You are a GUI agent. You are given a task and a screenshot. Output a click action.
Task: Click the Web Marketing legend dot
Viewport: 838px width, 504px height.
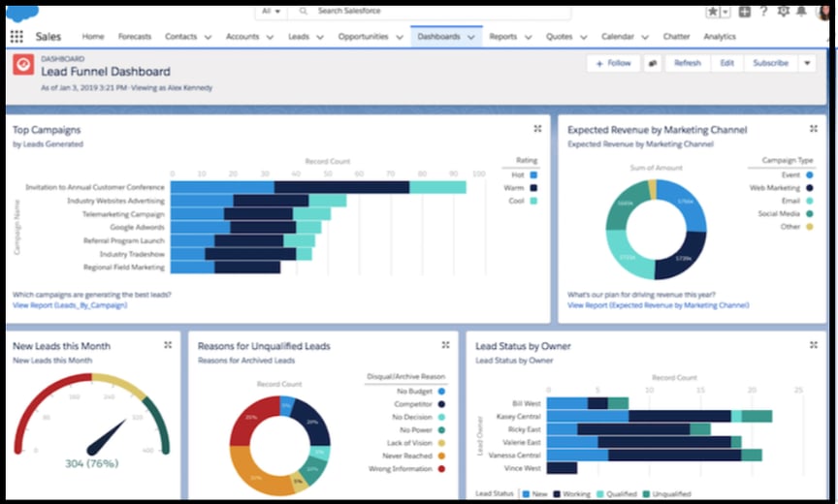coord(809,188)
